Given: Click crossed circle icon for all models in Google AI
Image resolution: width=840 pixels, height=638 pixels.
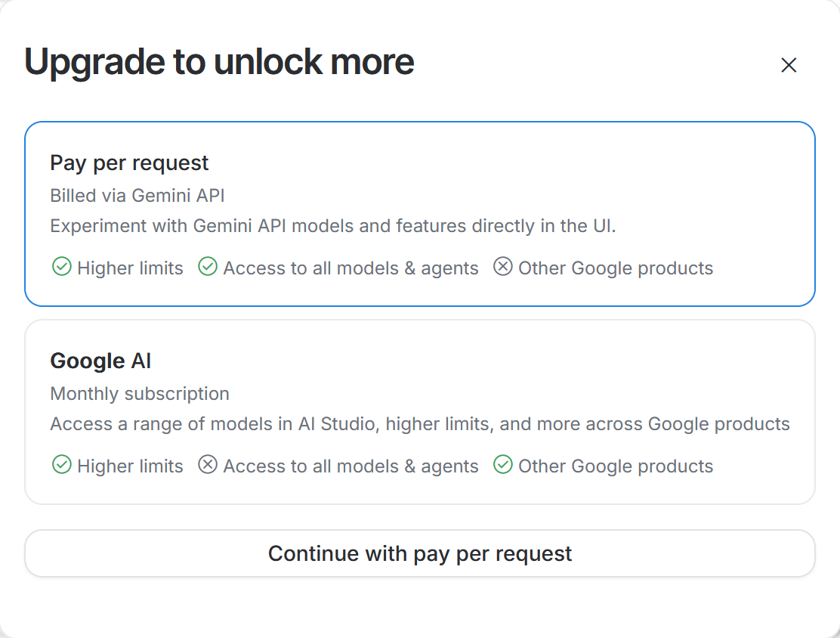Looking at the screenshot, I should 208,465.
